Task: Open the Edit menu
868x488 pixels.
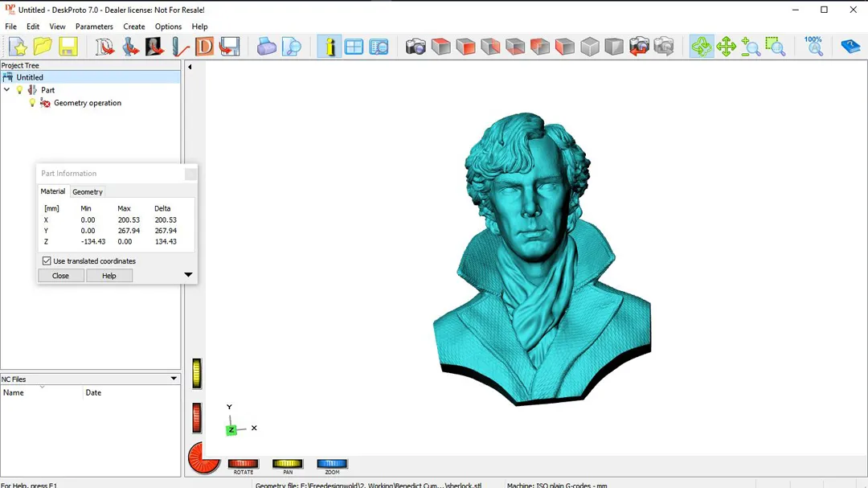Action: click(x=33, y=27)
